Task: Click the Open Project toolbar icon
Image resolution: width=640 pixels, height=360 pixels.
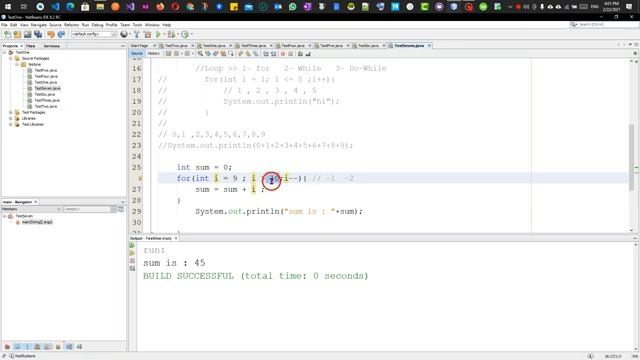Action: [27, 35]
